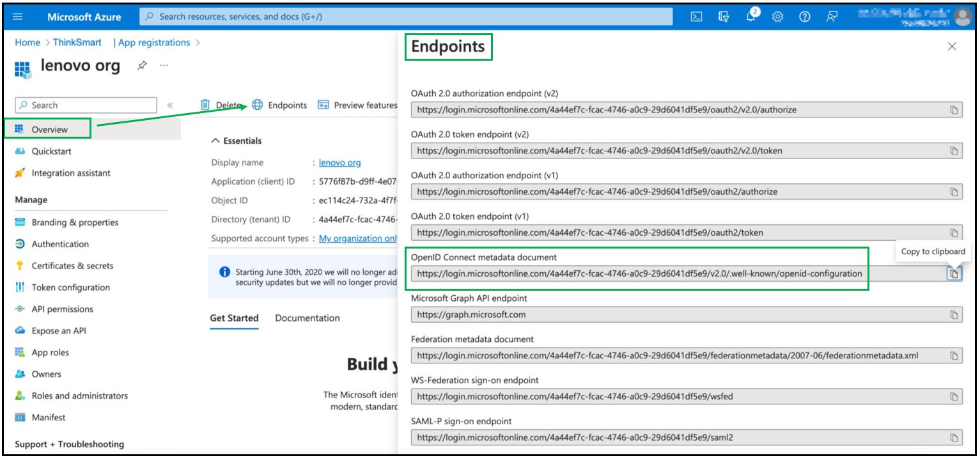The height and width of the screenshot is (460, 980).
Task: Copy Microsoft Graph API endpoint
Action: point(953,314)
